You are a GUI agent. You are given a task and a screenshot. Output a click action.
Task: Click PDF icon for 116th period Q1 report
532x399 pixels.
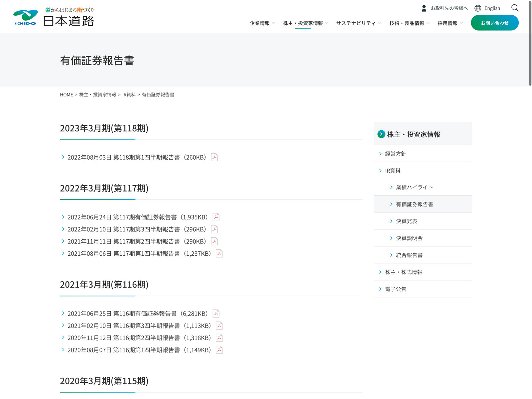pos(219,350)
